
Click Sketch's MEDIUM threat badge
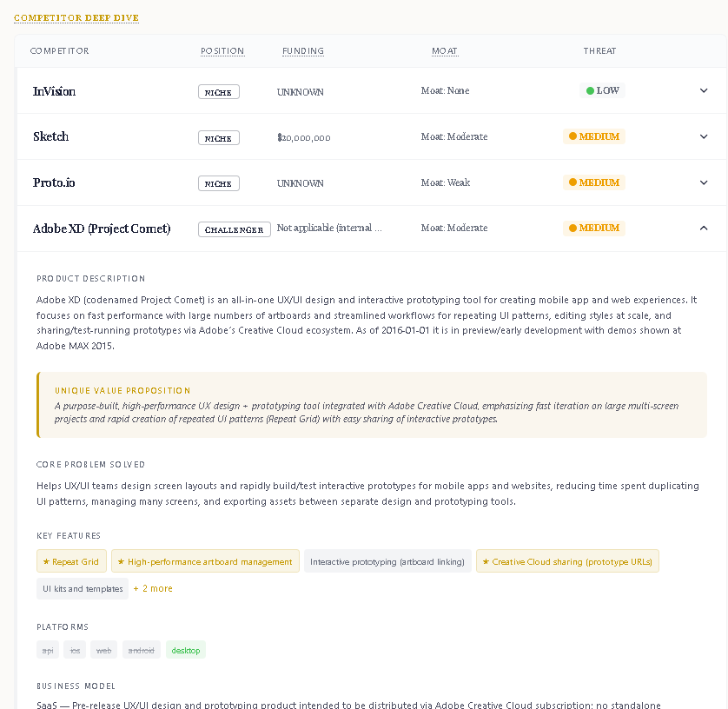(x=594, y=136)
